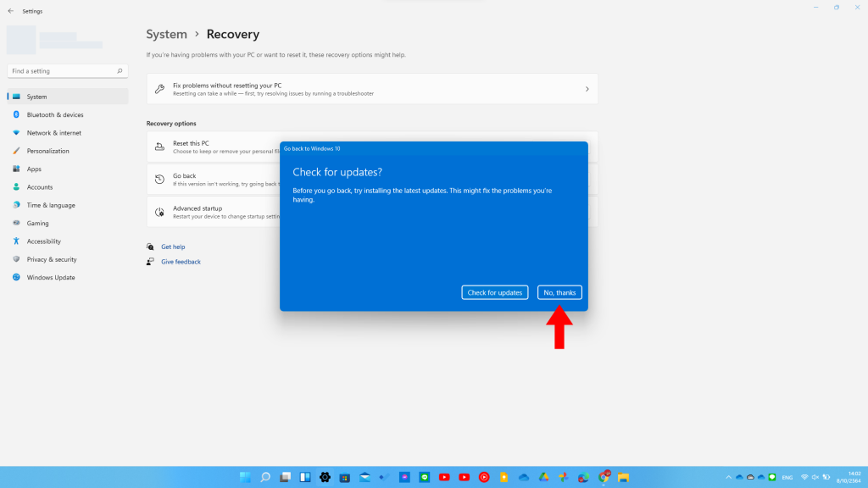Viewport: 868px width, 488px height.
Task: Open Google Keep yellow note icon
Action: [504, 477]
